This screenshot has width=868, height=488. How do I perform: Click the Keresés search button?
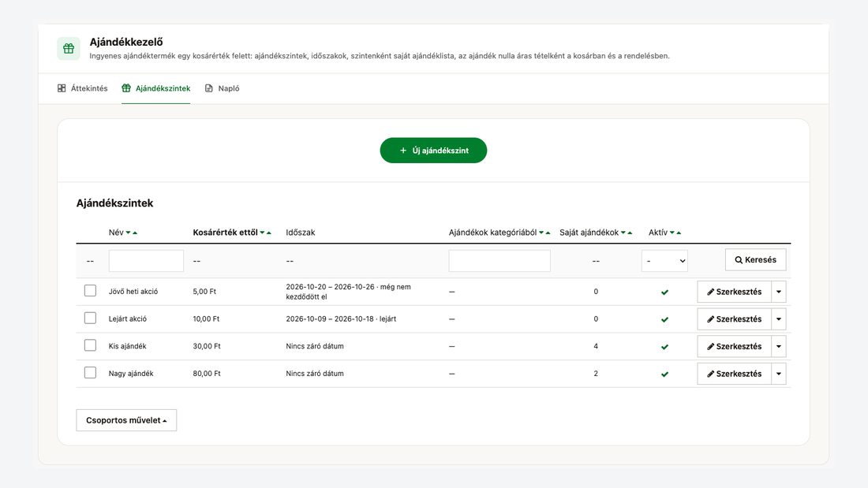[756, 260]
